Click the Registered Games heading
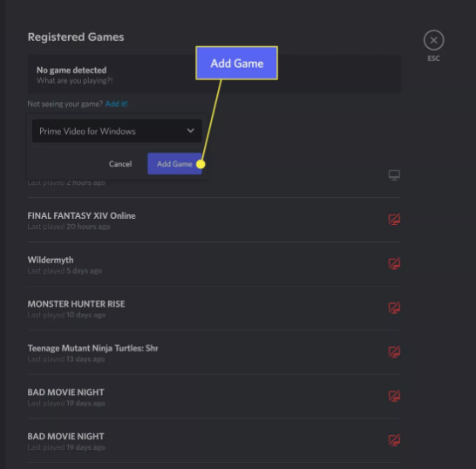 tap(76, 37)
